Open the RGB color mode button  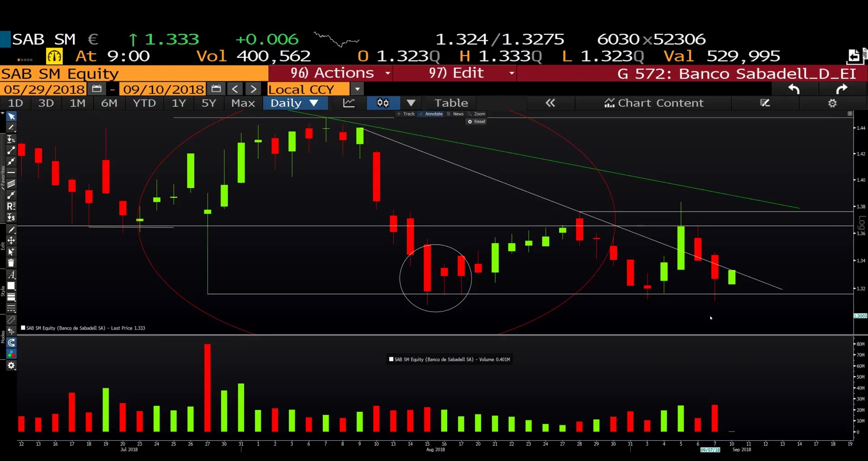[11, 354]
